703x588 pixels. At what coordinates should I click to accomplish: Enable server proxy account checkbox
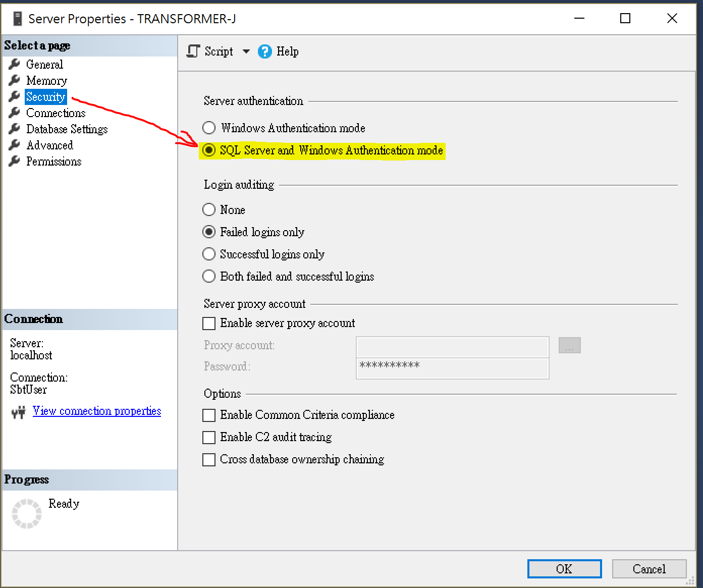(209, 323)
